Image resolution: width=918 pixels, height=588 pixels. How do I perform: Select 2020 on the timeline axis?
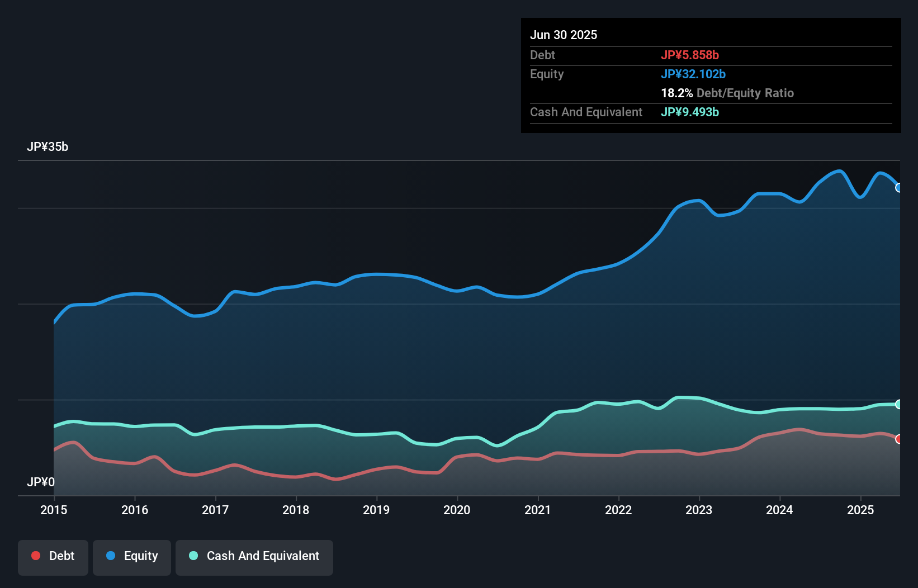(457, 510)
